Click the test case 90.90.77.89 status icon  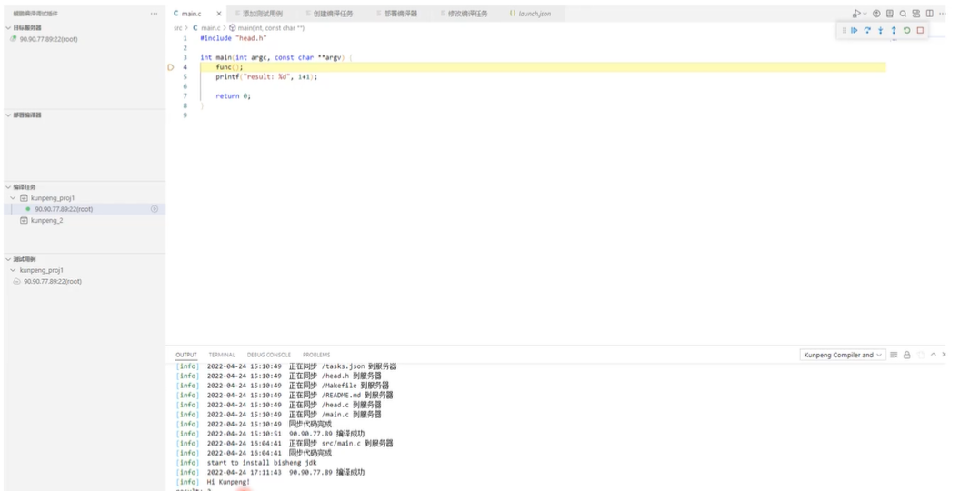pos(17,282)
